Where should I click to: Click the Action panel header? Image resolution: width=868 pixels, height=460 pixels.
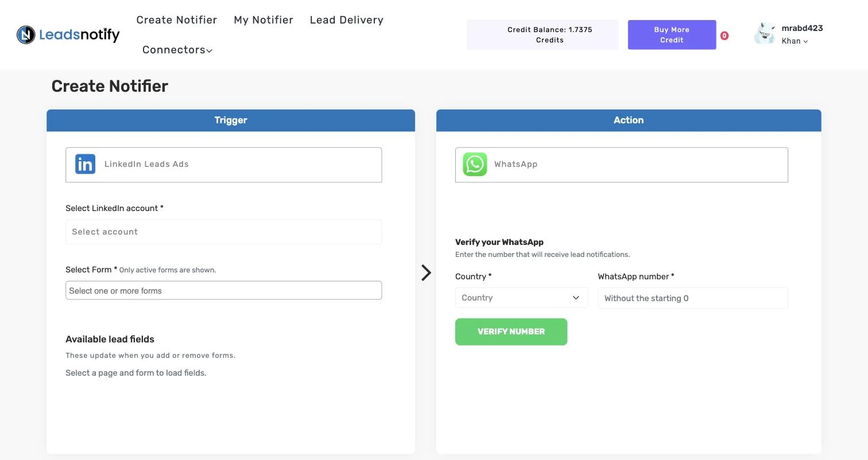click(x=629, y=120)
